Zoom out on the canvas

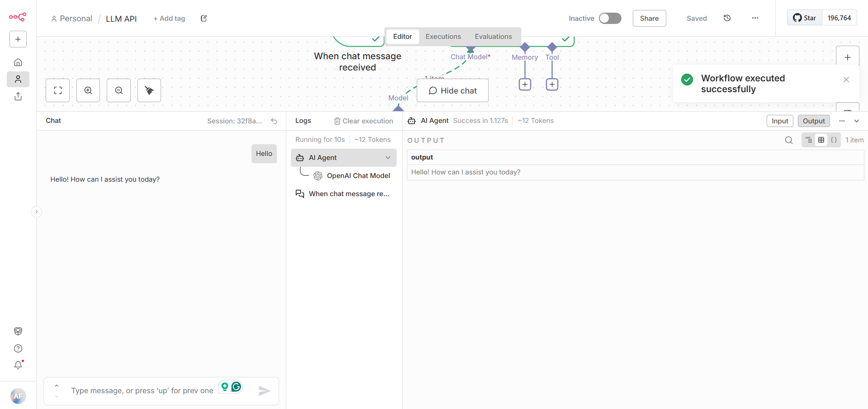119,90
